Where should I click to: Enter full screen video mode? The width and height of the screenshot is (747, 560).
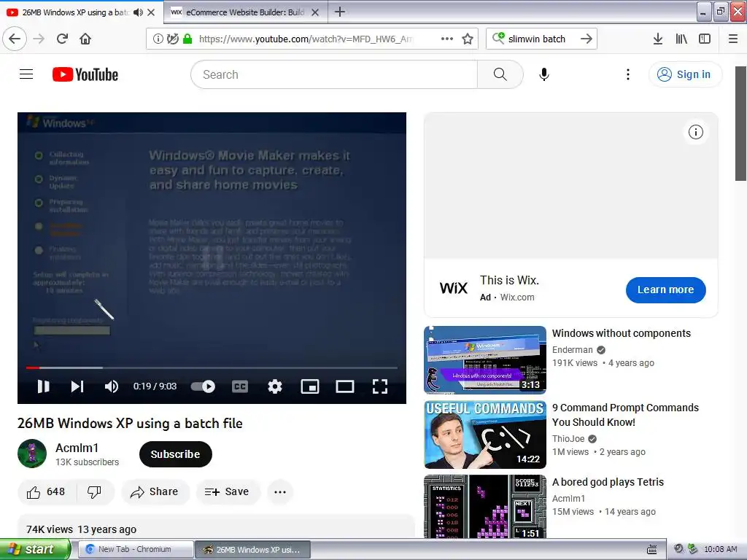click(x=379, y=386)
